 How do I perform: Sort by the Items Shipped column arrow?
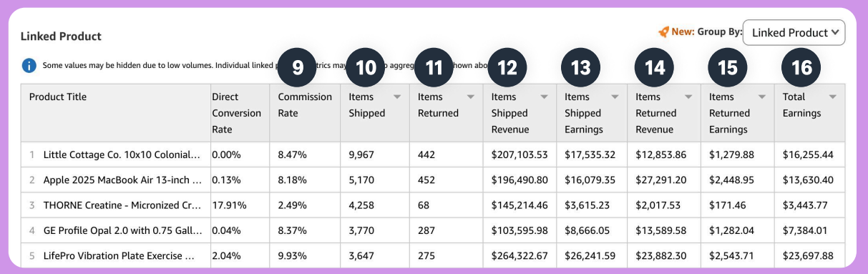pyautogui.click(x=396, y=97)
